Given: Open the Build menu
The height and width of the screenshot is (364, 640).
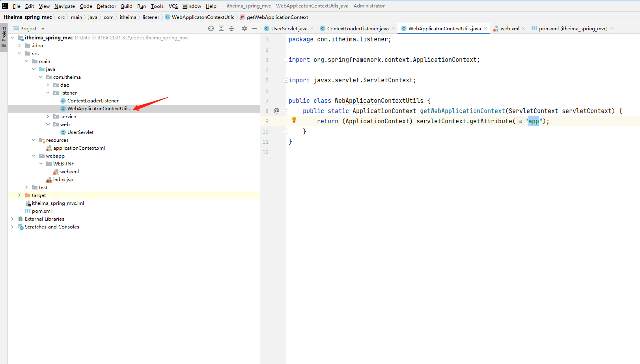Looking at the screenshot, I should pyautogui.click(x=127, y=6).
